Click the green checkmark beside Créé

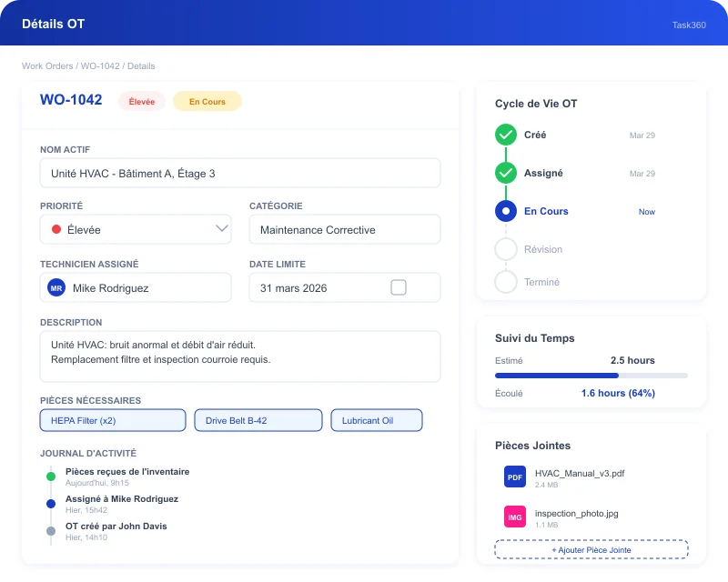click(x=505, y=135)
